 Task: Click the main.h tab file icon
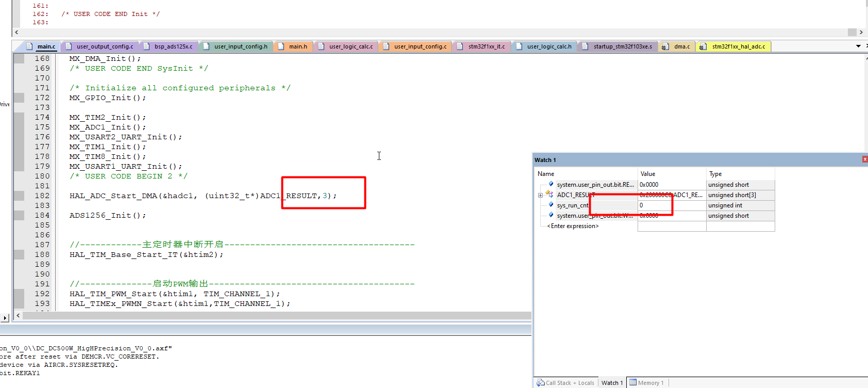(x=281, y=46)
